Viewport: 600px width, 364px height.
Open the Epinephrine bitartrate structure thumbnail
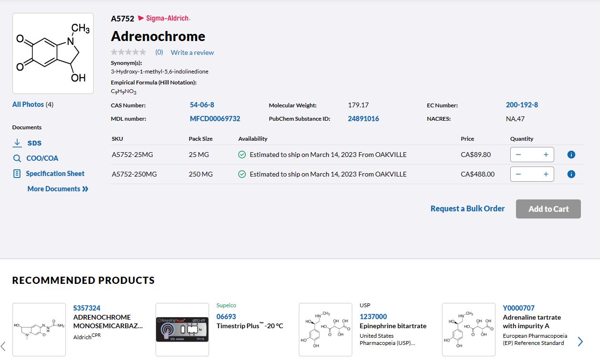(326, 329)
